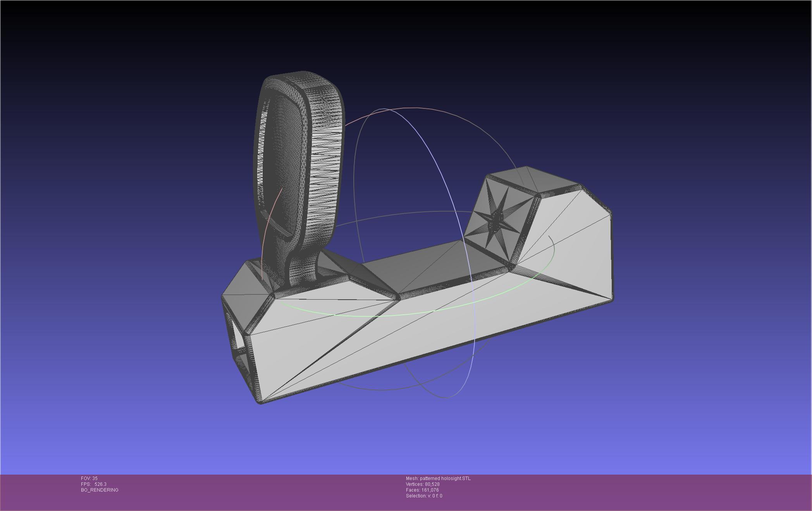Click the Faces: 161,076 info line
This screenshot has height=511, width=812.
[422, 490]
